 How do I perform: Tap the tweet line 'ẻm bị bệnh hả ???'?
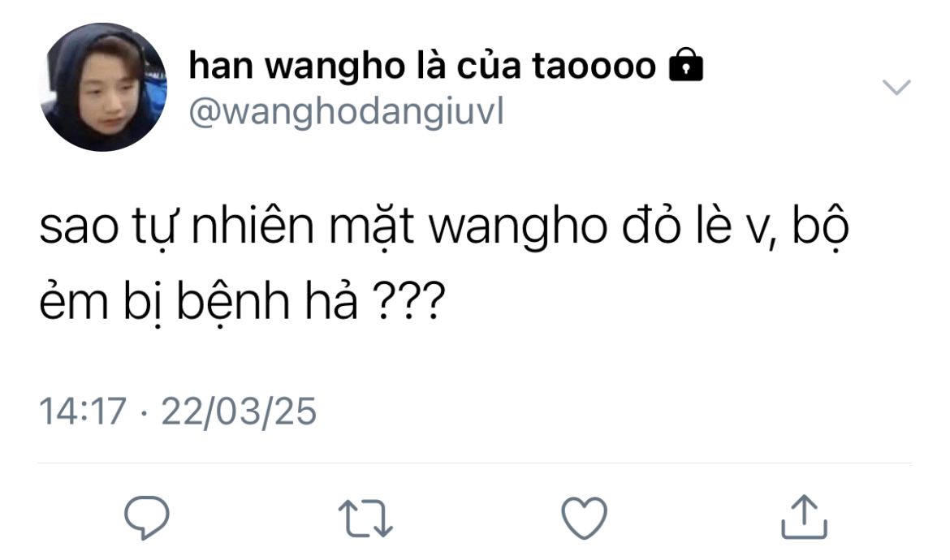pyautogui.click(x=242, y=301)
